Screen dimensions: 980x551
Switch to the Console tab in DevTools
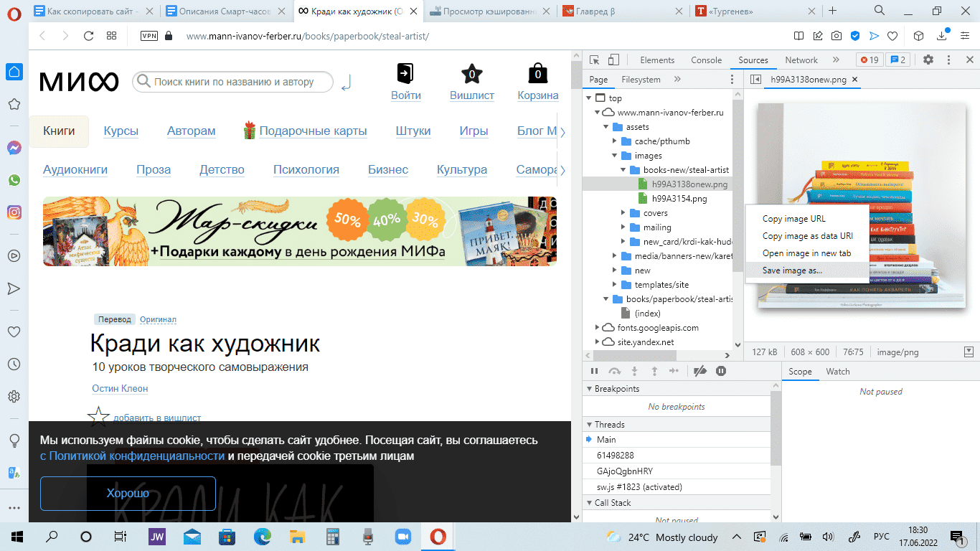(706, 60)
